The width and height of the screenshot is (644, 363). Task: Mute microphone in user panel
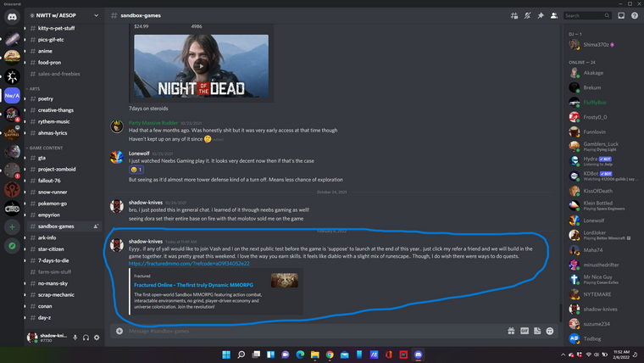pyautogui.click(x=75, y=338)
